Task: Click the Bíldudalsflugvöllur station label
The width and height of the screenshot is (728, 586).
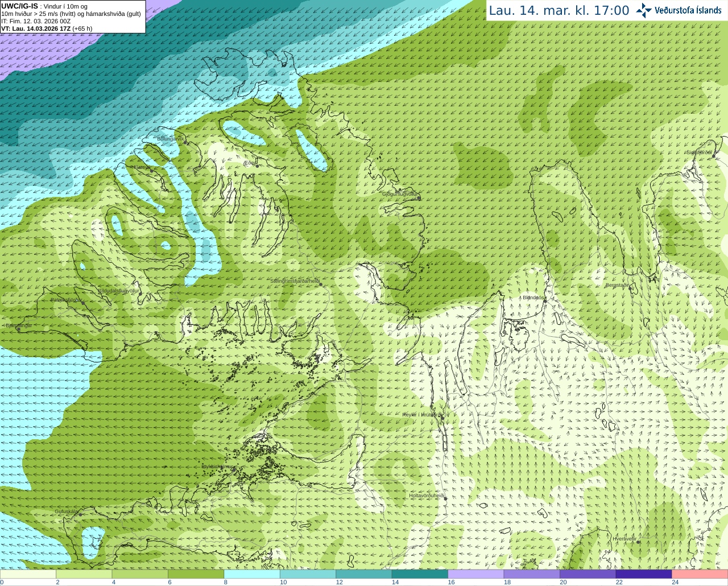Action: tap(118, 291)
